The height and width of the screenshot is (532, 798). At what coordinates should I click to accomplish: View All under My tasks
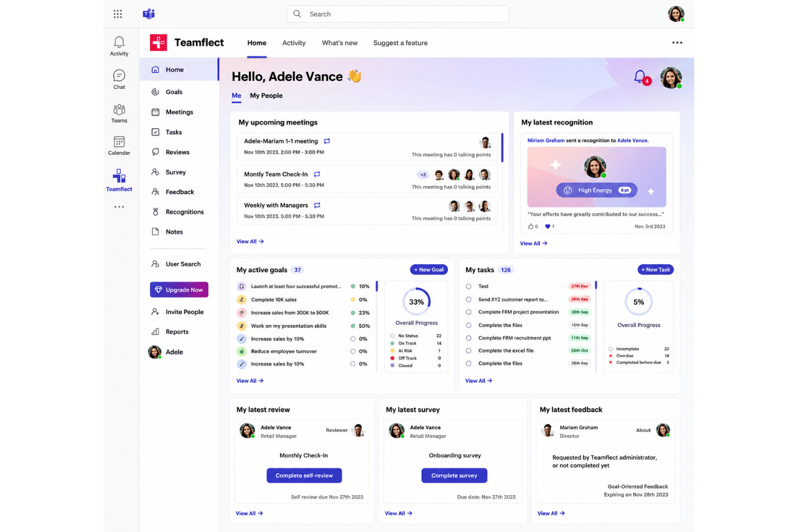click(x=479, y=381)
